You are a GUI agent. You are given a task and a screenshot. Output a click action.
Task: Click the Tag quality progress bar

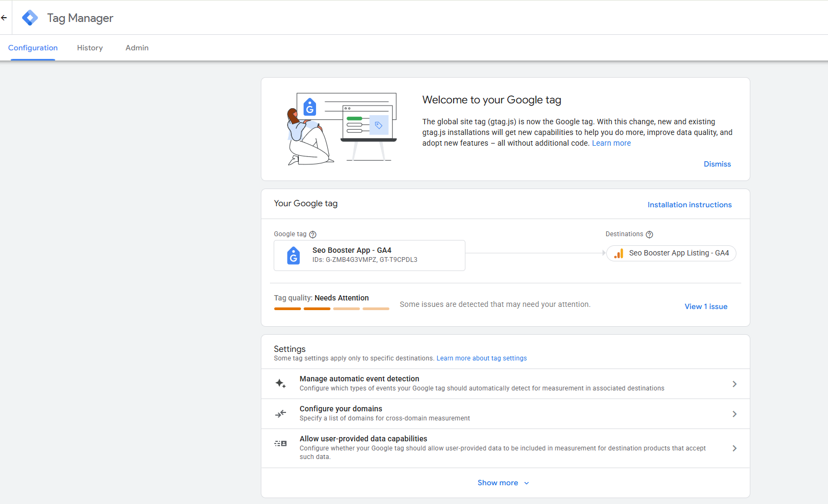332,309
